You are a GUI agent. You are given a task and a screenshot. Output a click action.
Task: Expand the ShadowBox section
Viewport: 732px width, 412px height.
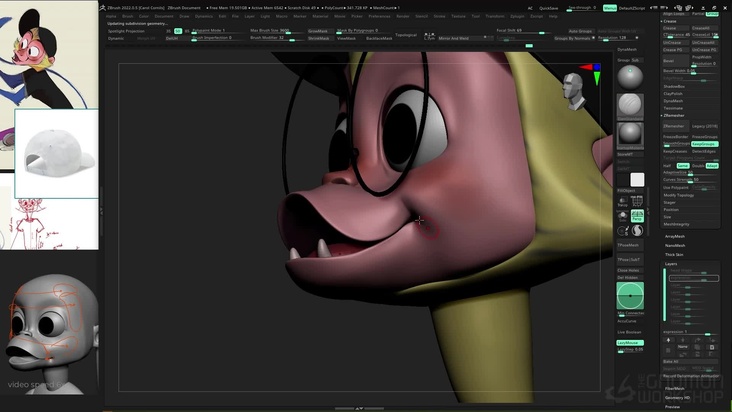pyautogui.click(x=674, y=86)
